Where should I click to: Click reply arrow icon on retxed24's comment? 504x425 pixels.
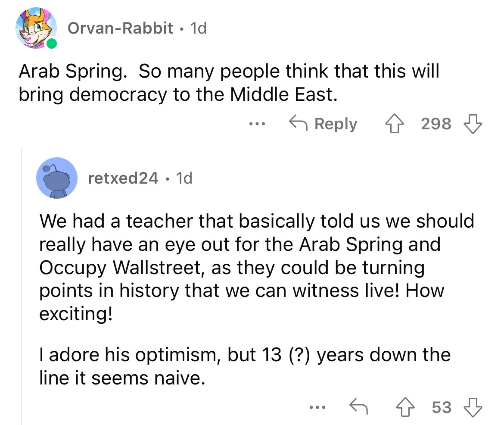(x=357, y=407)
